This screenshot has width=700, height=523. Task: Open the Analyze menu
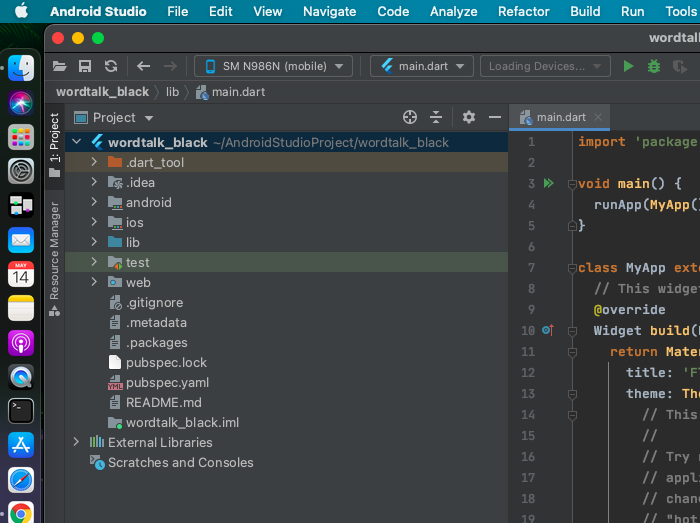click(x=454, y=11)
